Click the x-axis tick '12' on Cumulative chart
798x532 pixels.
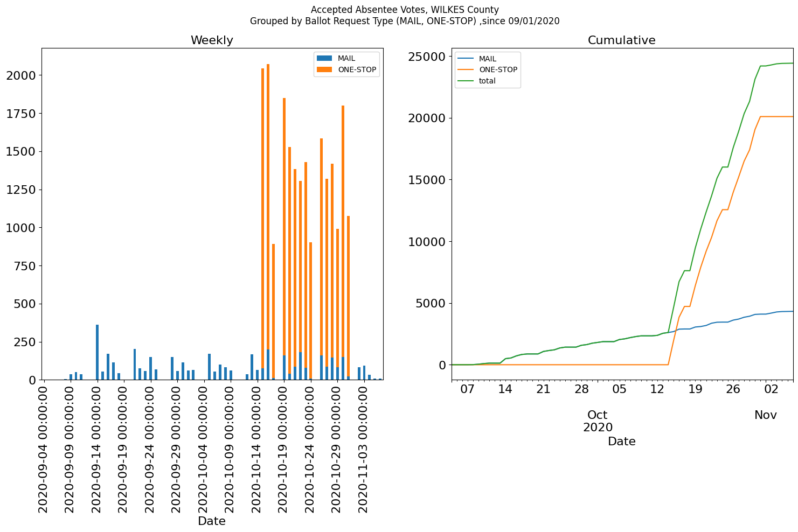tap(657, 389)
